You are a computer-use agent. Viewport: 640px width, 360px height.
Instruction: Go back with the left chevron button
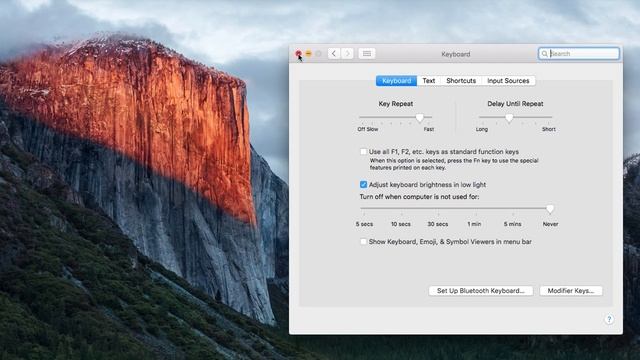pos(334,53)
